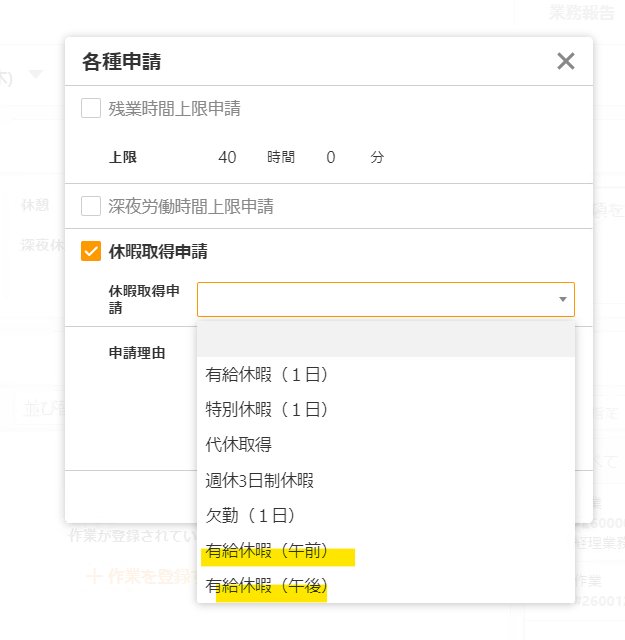Expand the dropdown triangle at top left

[x=36, y=74]
